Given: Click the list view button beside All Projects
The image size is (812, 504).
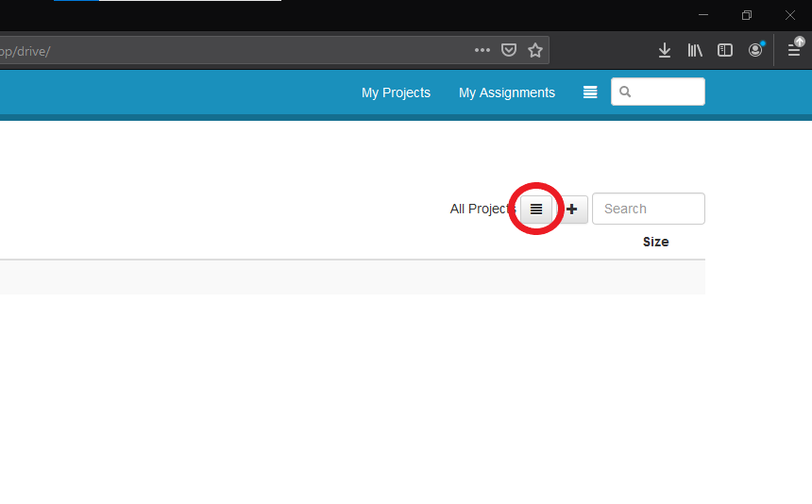Looking at the screenshot, I should pos(536,209).
